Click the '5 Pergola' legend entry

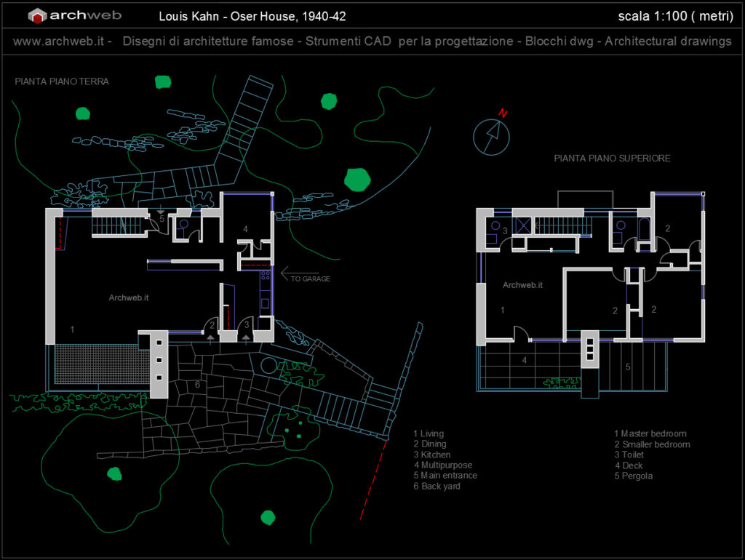pos(634,476)
